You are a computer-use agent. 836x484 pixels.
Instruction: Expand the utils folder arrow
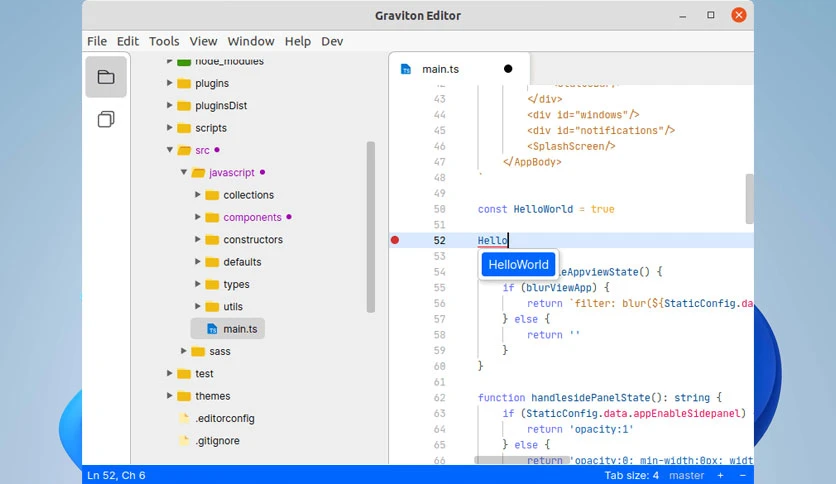coord(197,306)
